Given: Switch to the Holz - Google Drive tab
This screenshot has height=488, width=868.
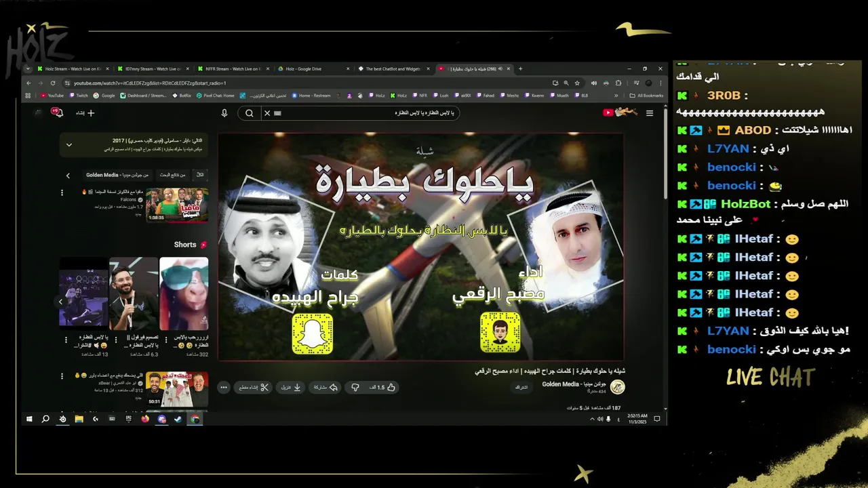Looking at the screenshot, I should (x=312, y=68).
